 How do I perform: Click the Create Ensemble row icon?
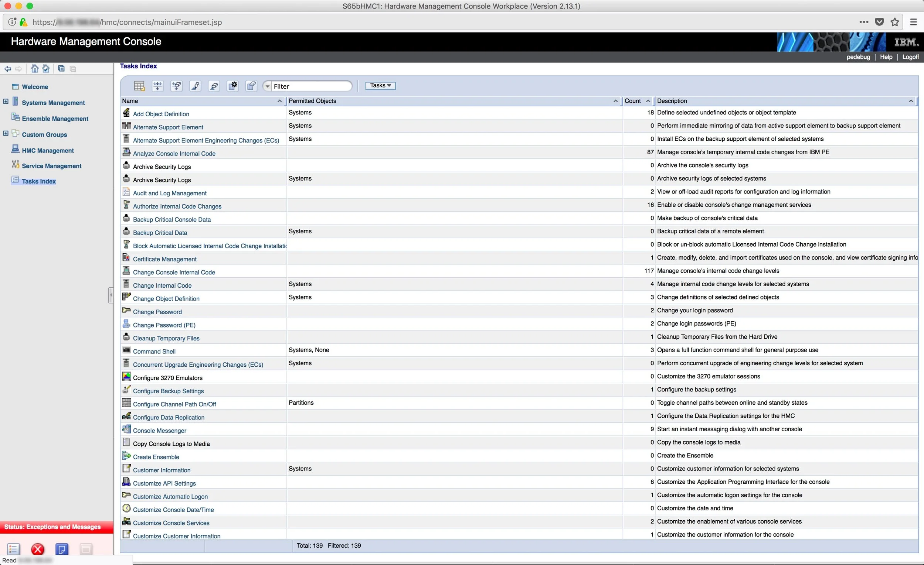pyautogui.click(x=126, y=456)
